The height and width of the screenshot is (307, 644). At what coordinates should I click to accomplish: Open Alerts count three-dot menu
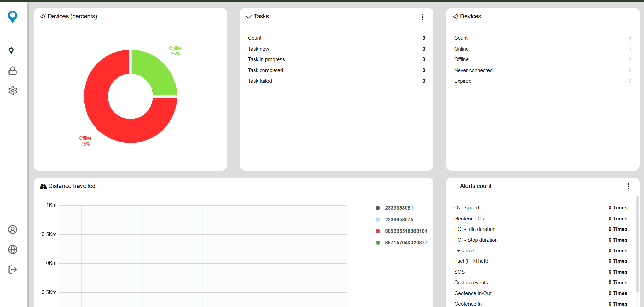[629, 186]
